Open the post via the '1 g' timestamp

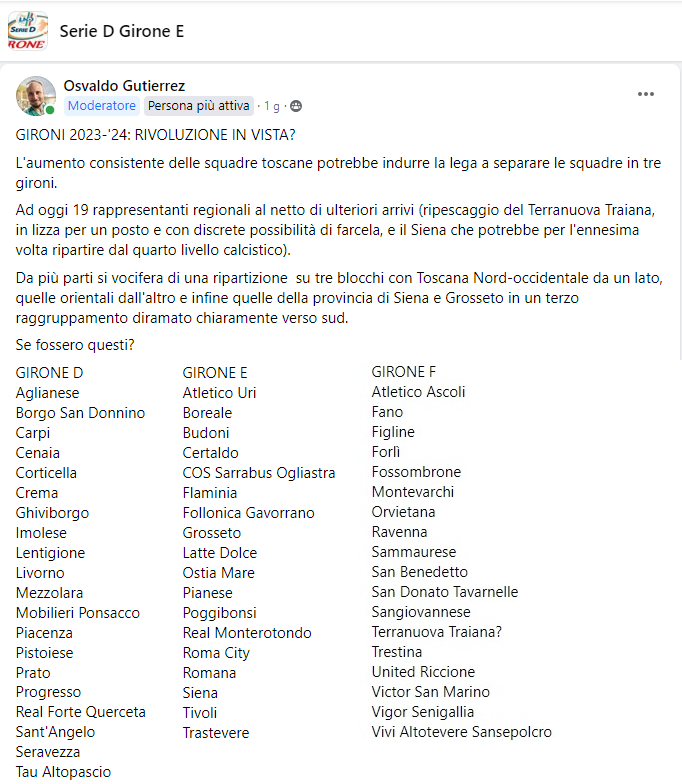click(271, 106)
